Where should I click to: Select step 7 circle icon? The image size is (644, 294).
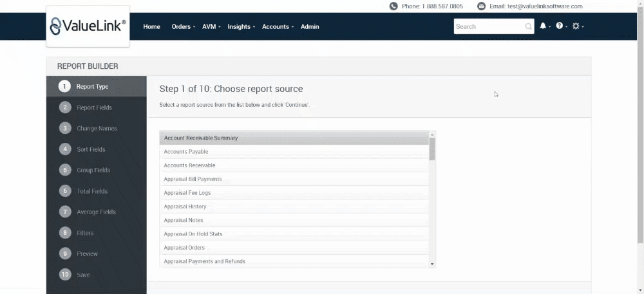(x=65, y=212)
